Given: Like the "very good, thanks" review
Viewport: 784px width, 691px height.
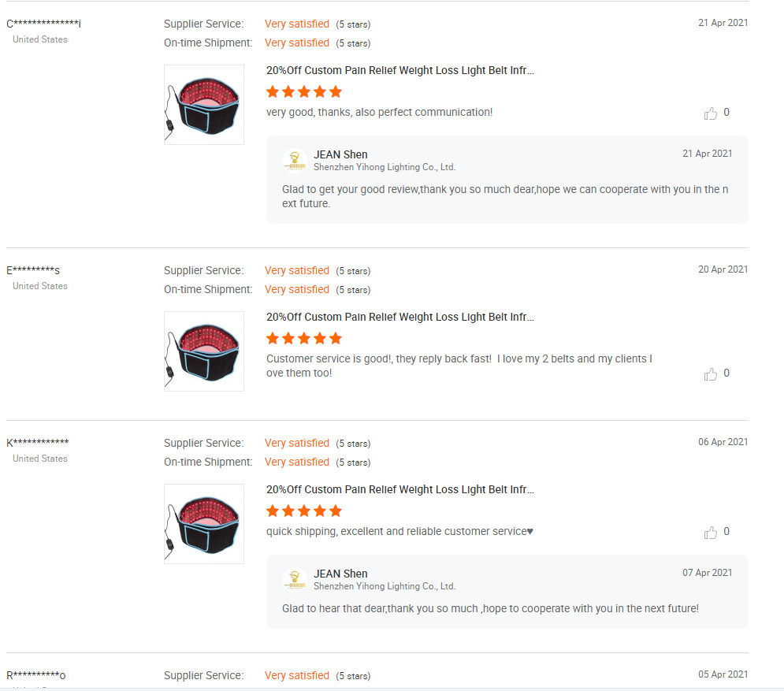Looking at the screenshot, I should coord(710,113).
